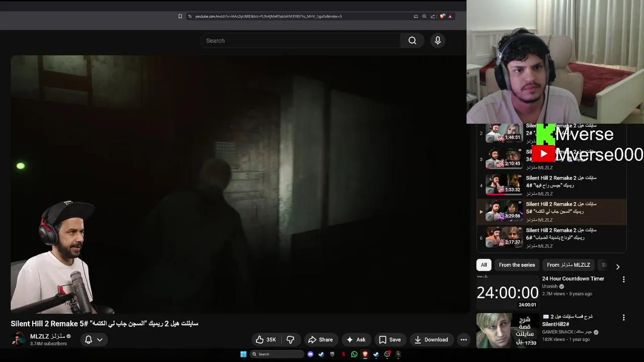Screen dimensions: 644x362
Task: Show more filter chips with the right arrow
Action: tap(618, 266)
